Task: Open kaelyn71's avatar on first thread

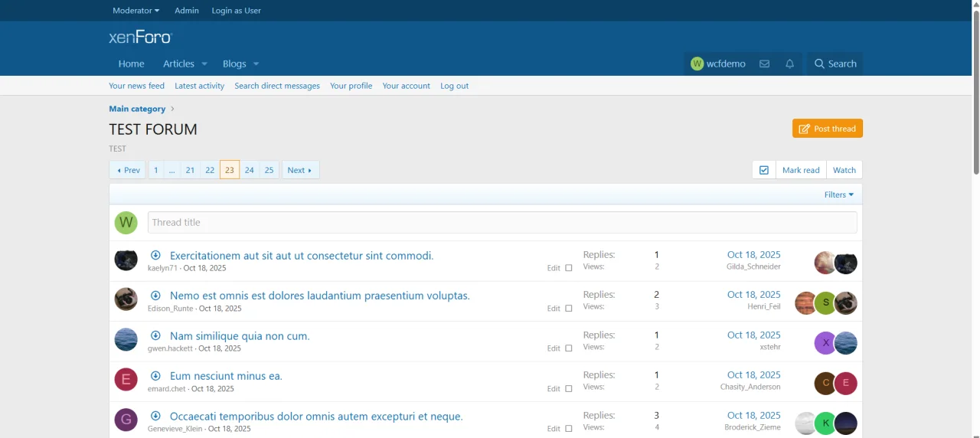Action: [126, 260]
